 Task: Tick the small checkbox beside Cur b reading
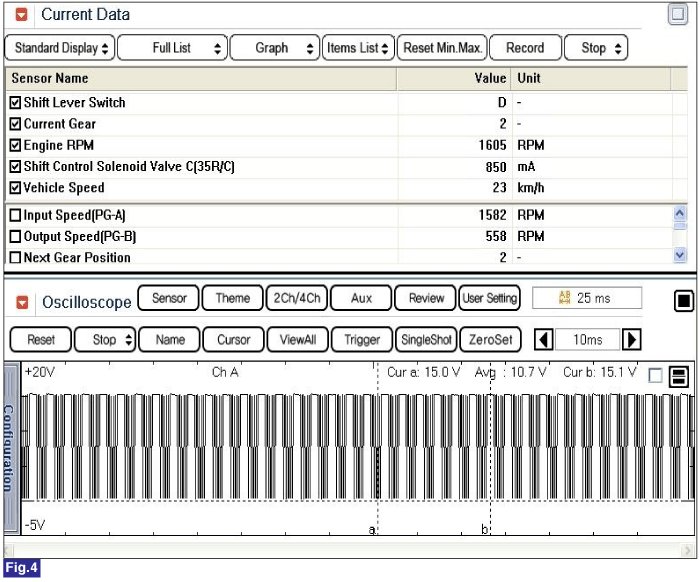pos(655,376)
